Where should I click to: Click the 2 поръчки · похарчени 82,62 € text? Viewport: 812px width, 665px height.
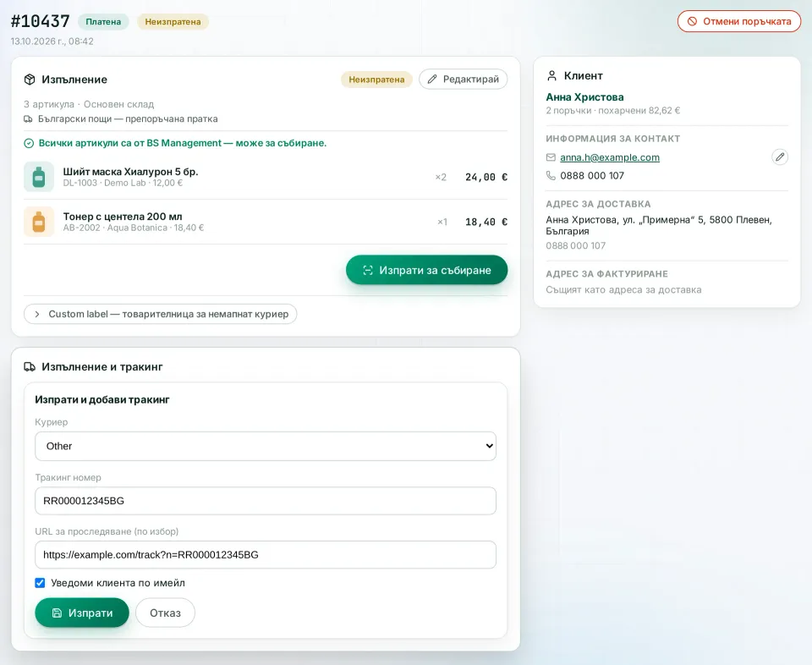[x=612, y=110]
